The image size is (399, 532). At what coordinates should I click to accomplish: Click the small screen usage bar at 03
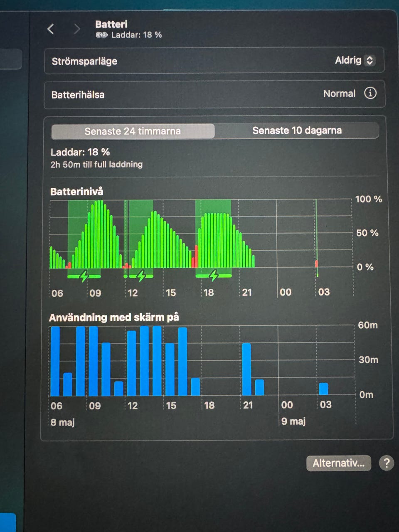click(x=323, y=389)
